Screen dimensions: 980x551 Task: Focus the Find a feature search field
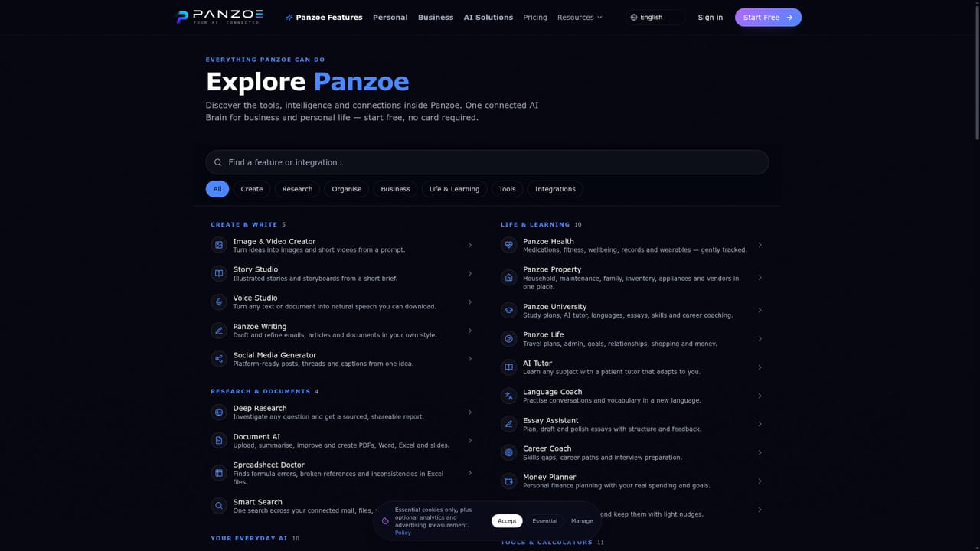[487, 162]
